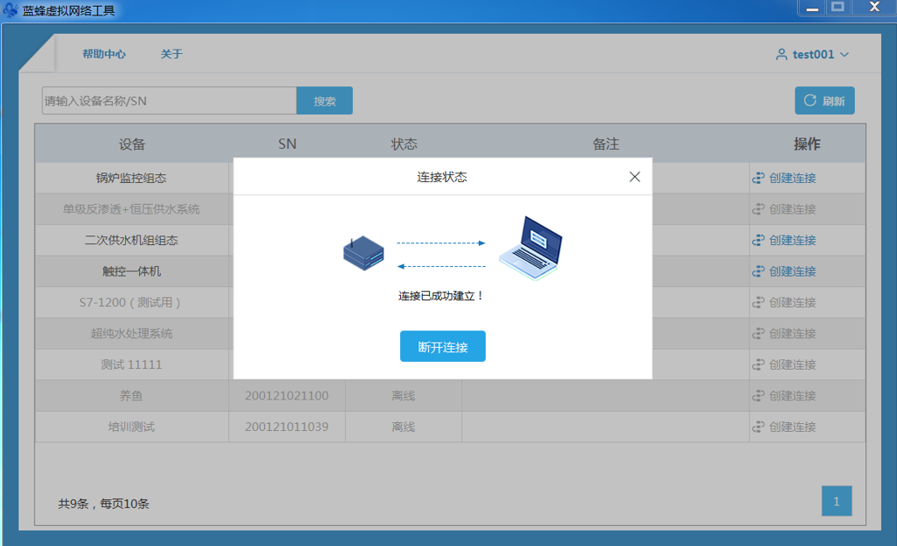Click the 刷新 button
This screenshot has width=897, height=546.
coord(824,101)
